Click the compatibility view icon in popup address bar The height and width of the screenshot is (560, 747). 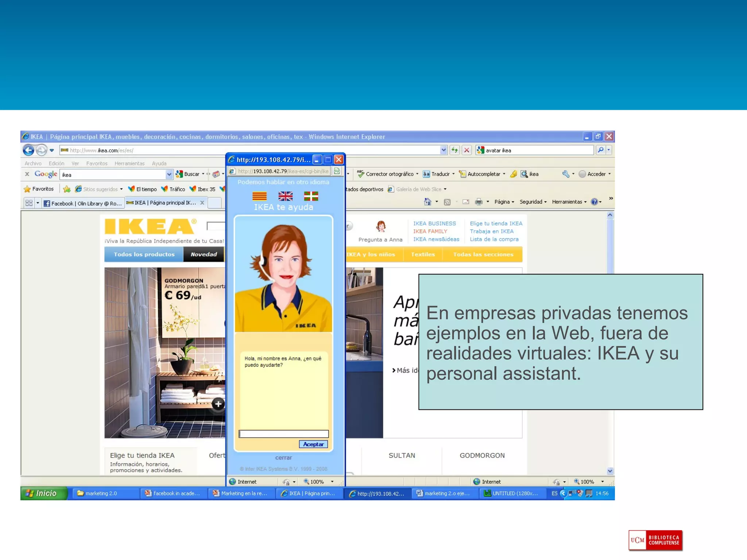tap(337, 171)
